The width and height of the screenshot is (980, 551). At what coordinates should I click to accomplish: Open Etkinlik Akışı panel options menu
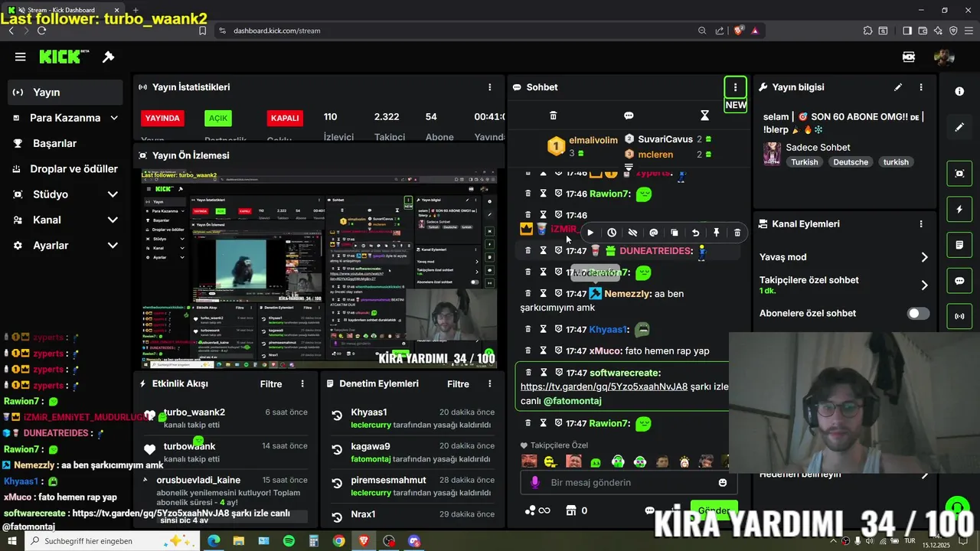302,384
